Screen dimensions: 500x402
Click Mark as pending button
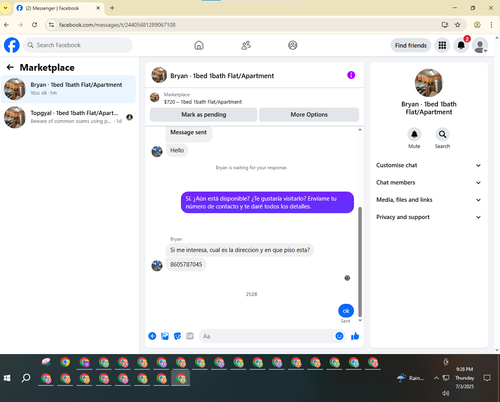204,115
